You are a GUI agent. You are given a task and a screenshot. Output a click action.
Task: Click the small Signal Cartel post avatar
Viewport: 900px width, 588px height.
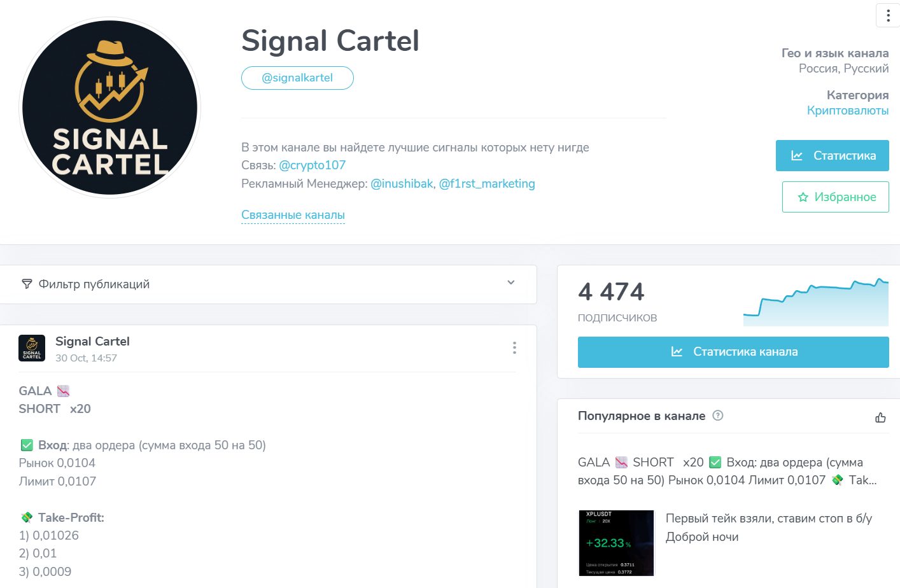(x=32, y=348)
